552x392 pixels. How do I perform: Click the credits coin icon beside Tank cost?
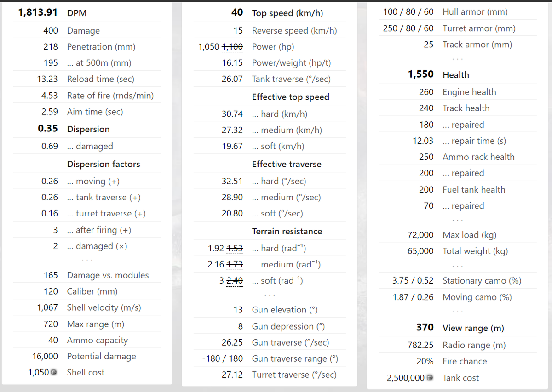click(x=430, y=378)
